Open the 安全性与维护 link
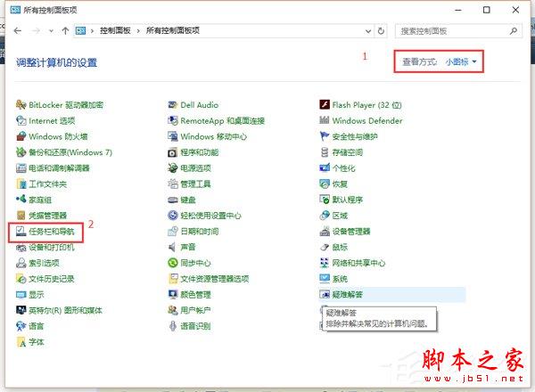535x392 pixels. pos(355,136)
